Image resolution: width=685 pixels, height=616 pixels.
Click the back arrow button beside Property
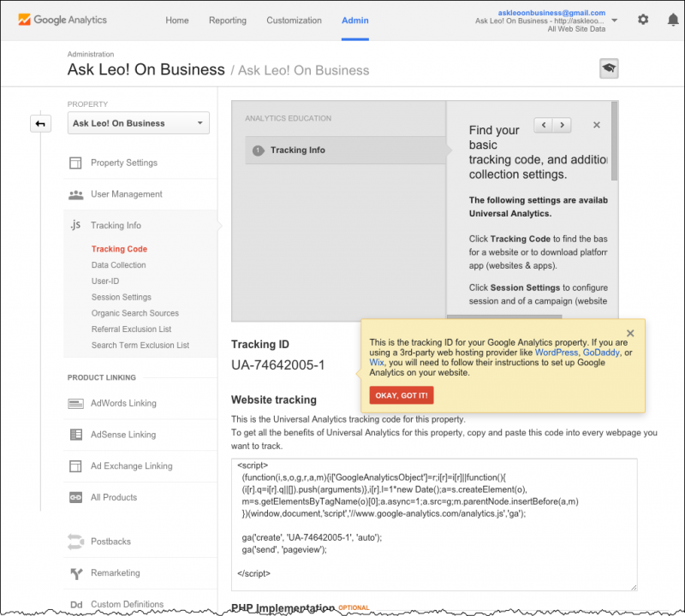tap(40, 123)
